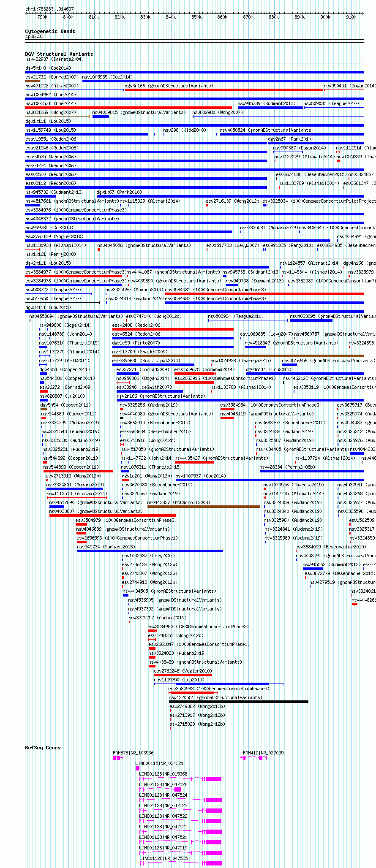Select label nsv820807 (Ju2010)

click(x=62, y=396)
